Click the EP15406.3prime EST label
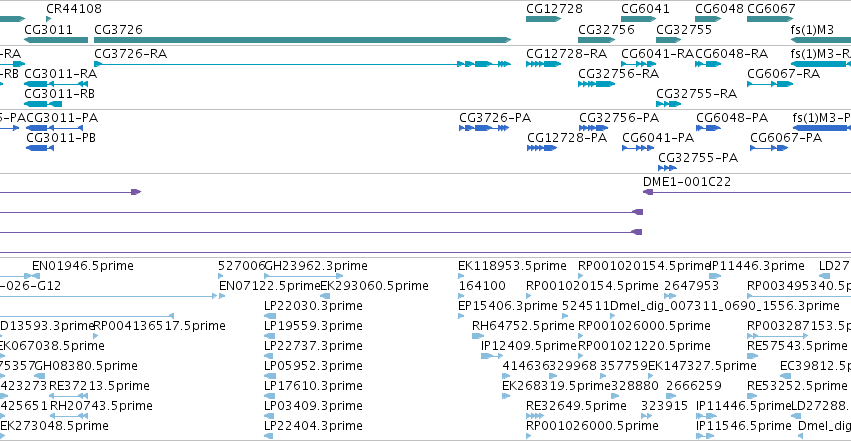 coord(507,306)
